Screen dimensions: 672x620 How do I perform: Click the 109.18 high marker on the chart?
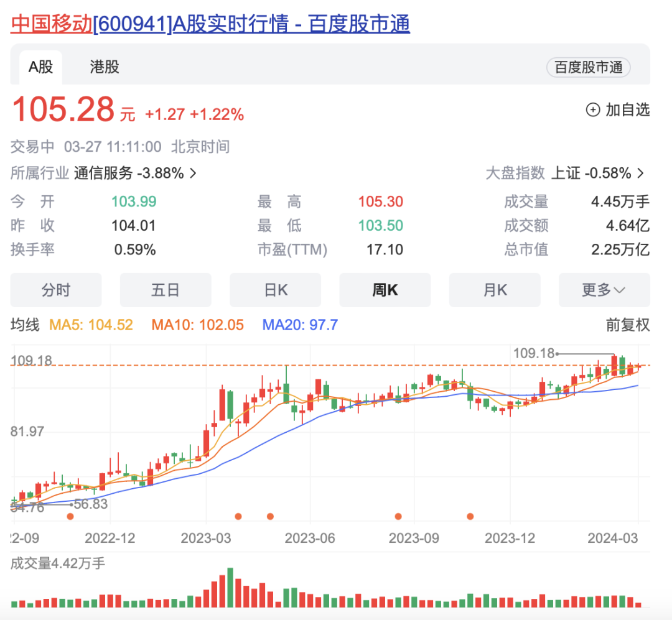pyautogui.click(x=534, y=353)
